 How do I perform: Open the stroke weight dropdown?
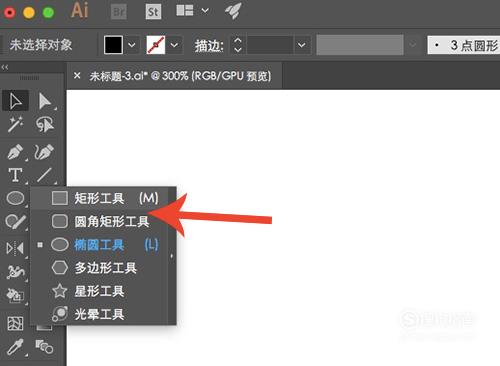tap(302, 45)
